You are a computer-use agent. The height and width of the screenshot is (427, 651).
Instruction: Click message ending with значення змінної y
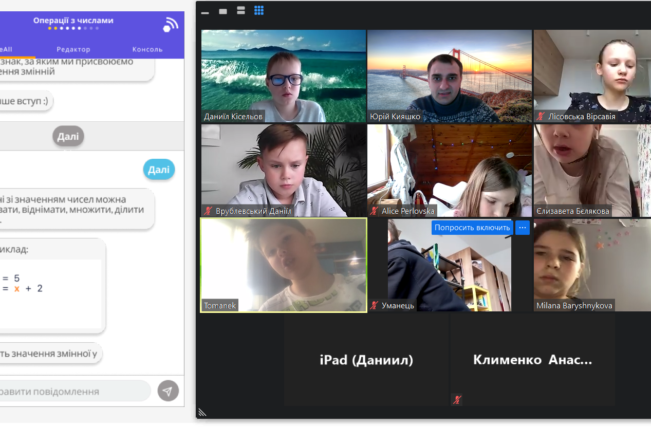click(x=50, y=353)
